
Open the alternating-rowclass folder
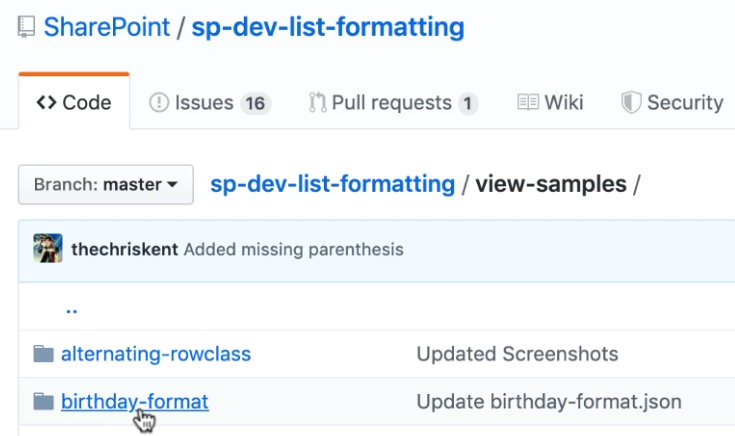point(156,354)
